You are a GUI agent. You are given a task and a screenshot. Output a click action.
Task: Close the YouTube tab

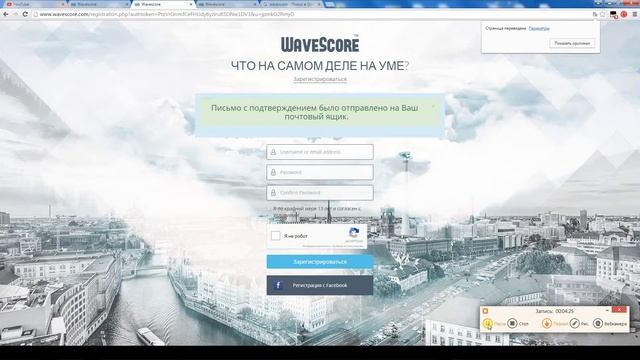(63, 4)
